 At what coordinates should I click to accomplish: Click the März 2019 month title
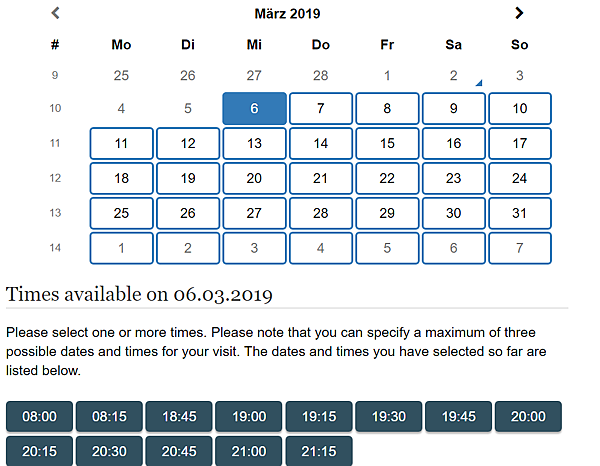coord(287,14)
